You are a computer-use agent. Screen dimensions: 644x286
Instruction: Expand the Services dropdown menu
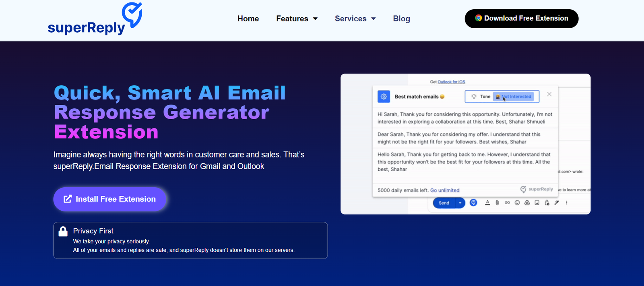click(355, 19)
